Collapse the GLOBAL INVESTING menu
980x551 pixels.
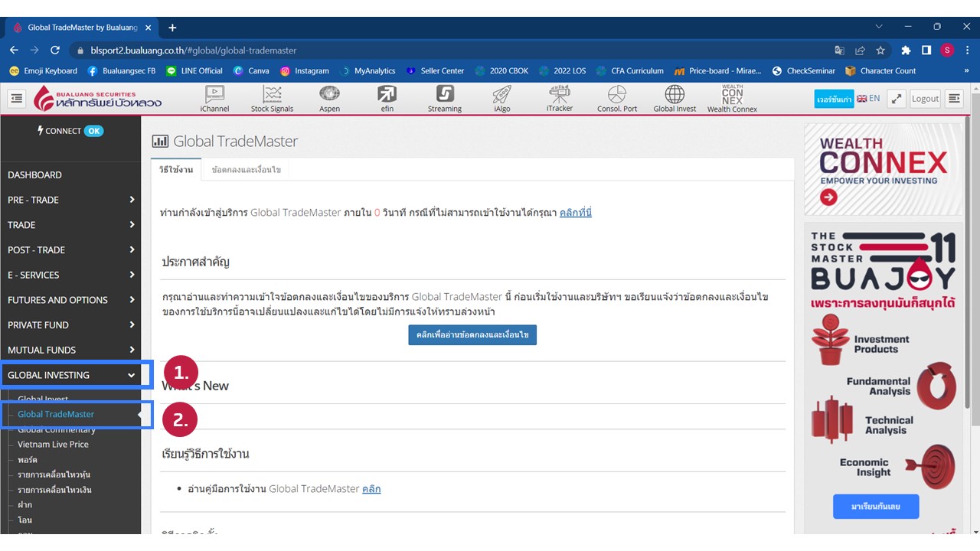point(70,375)
